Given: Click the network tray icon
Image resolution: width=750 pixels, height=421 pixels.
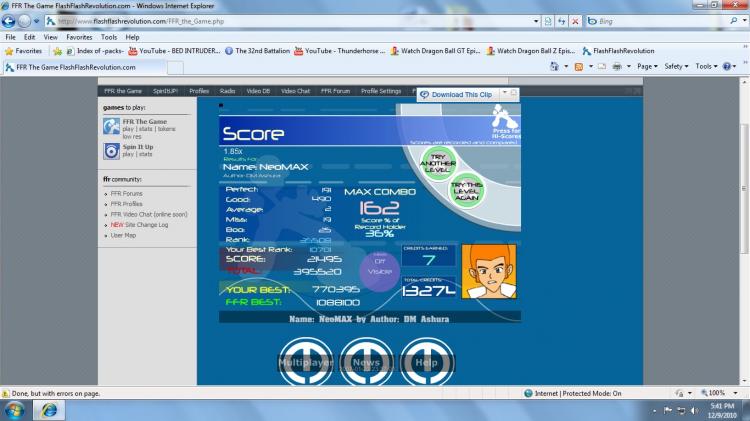Looking at the screenshot, I should pos(681,411).
